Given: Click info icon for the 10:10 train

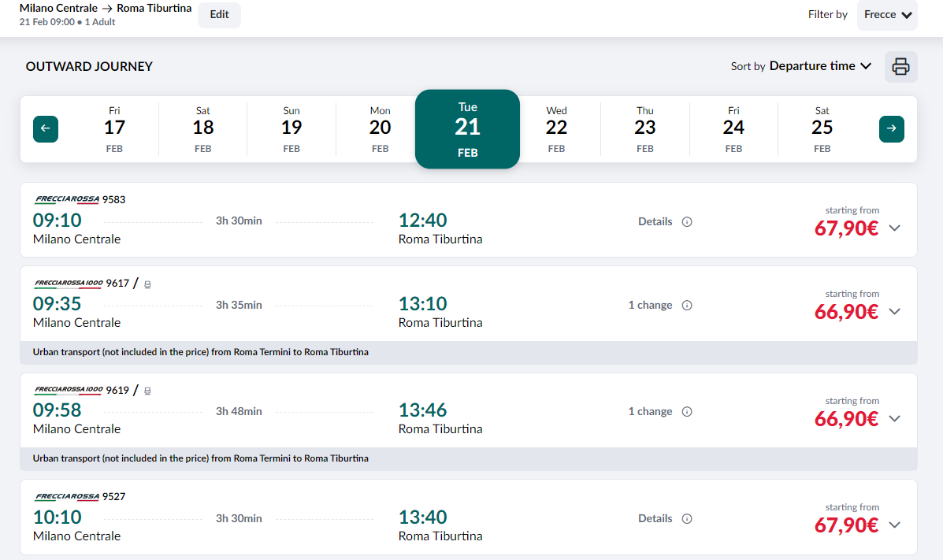Looking at the screenshot, I should [x=687, y=519].
